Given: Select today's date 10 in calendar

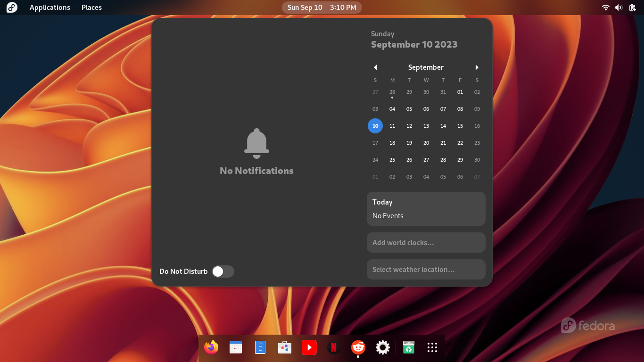Looking at the screenshot, I should click(x=375, y=126).
